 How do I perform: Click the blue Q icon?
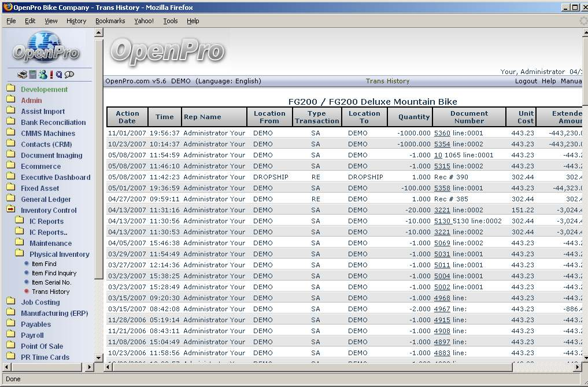click(x=59, y=75)
